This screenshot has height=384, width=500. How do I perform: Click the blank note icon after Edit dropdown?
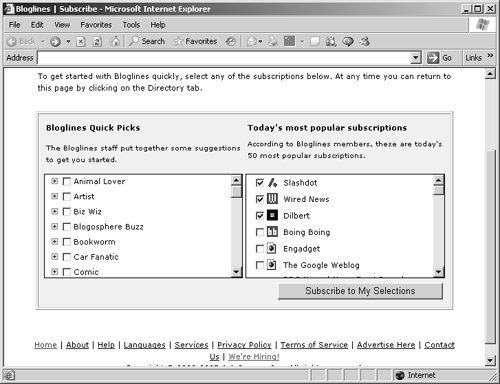(315, 42)
